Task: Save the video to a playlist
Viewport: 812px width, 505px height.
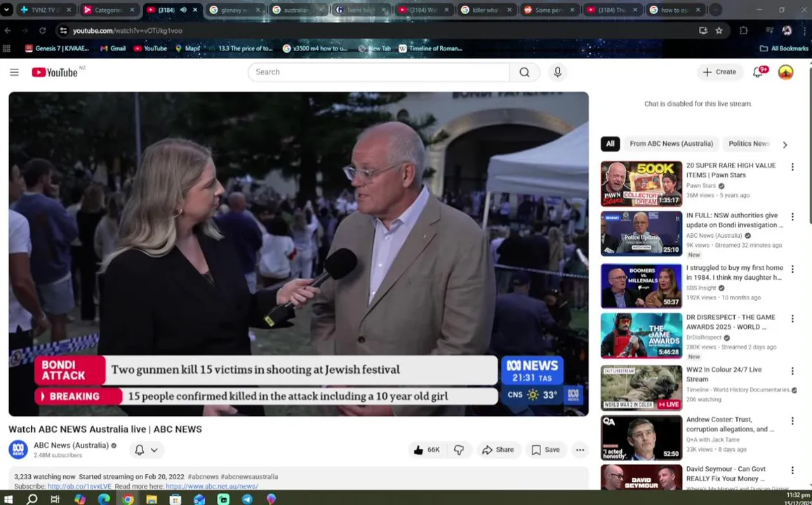Action: point(546,450)
